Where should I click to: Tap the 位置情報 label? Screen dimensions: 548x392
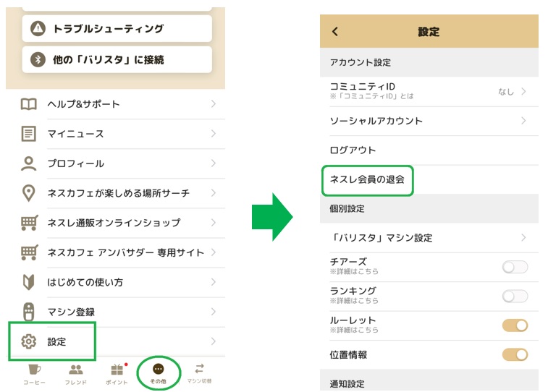pos(348,355)
